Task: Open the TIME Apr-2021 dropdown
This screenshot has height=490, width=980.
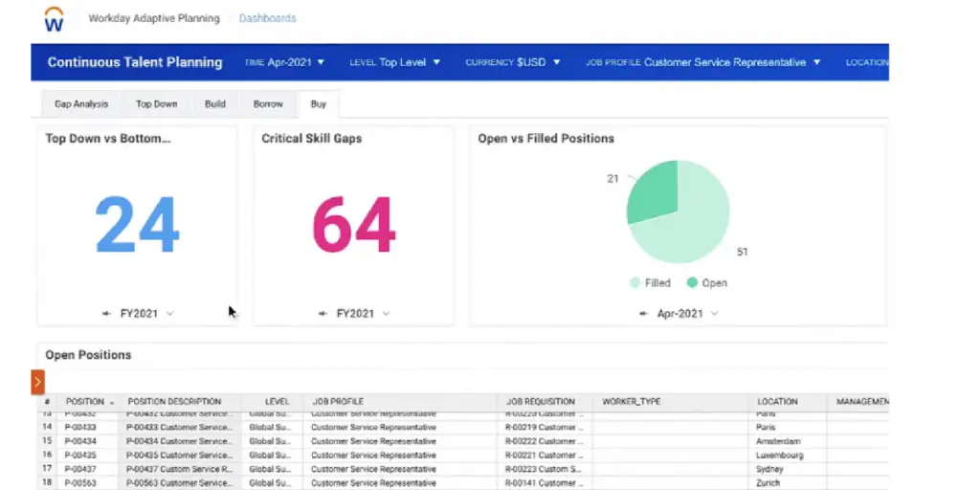Action: [x=284, y=62]
